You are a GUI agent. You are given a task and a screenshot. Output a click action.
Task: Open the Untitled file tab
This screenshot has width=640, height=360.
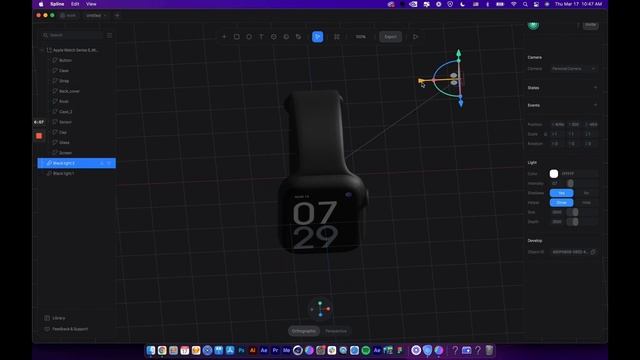click(96, 16)
